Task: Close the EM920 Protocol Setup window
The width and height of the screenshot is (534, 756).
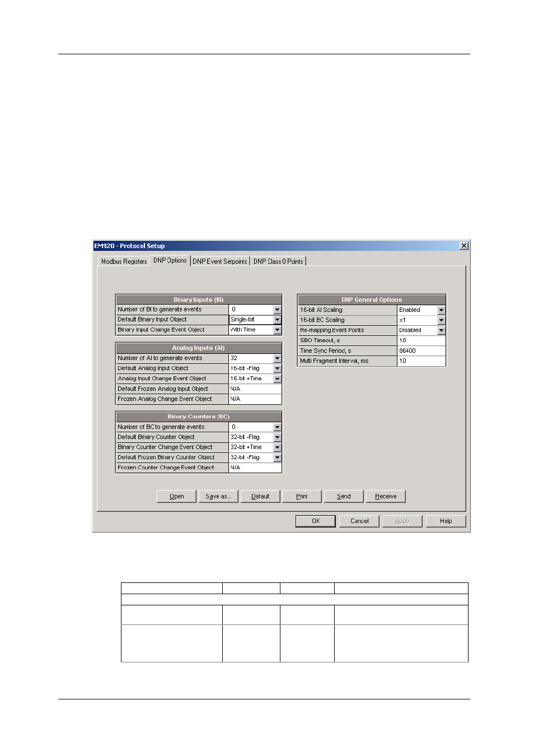Action: click(x=464, y=246)
